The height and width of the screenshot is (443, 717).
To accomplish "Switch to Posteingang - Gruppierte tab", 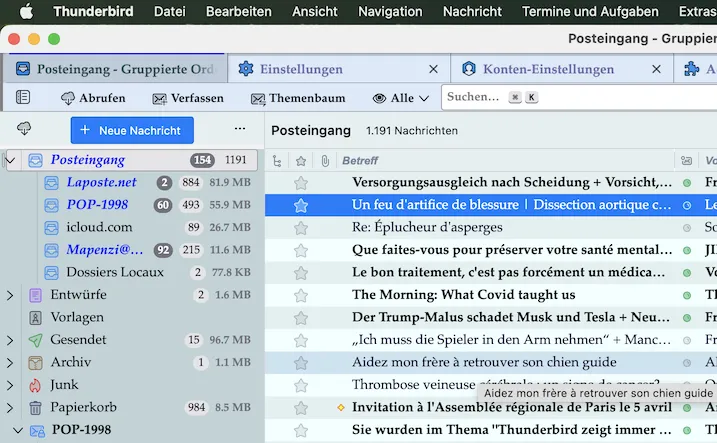I will [x=115, y=69].
